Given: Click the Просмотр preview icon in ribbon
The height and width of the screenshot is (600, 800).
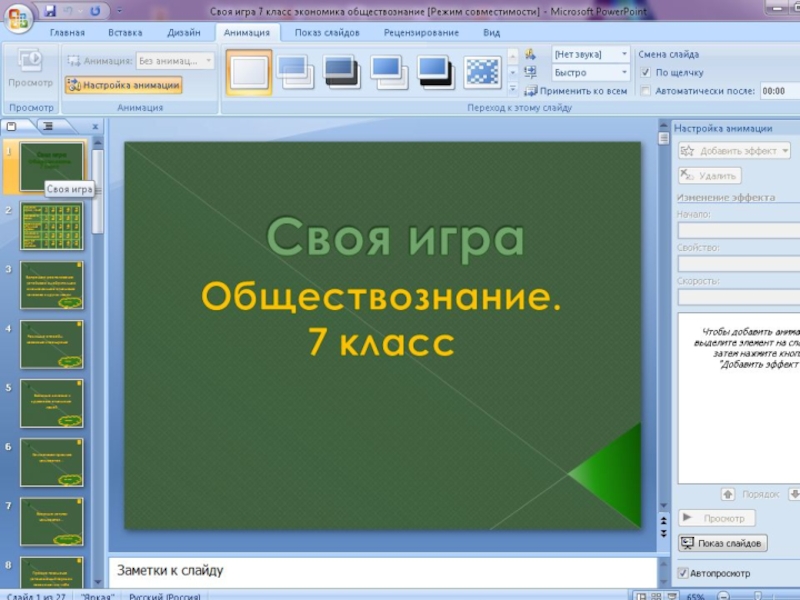Looking at the screenshot, I should pyautogui.click(x=30, y=68).
